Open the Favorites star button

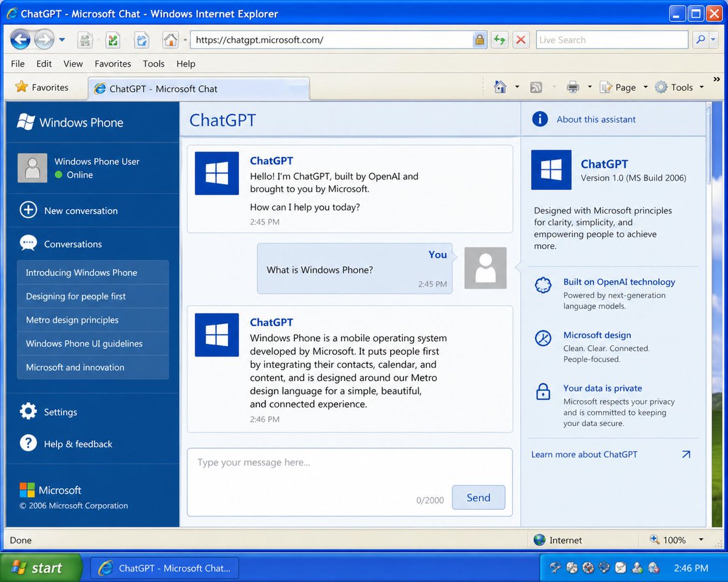(x=42, y=87)
